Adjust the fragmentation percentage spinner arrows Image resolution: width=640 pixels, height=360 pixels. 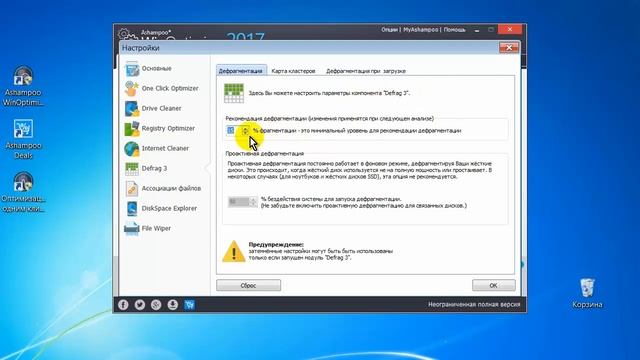click(245, 131)
